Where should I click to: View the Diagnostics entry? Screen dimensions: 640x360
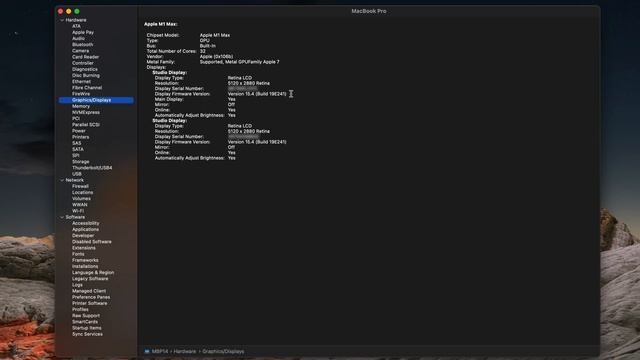[85, 69]
